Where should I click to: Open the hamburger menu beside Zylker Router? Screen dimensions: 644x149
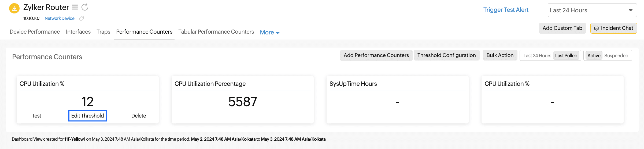[x=75, y=7]
